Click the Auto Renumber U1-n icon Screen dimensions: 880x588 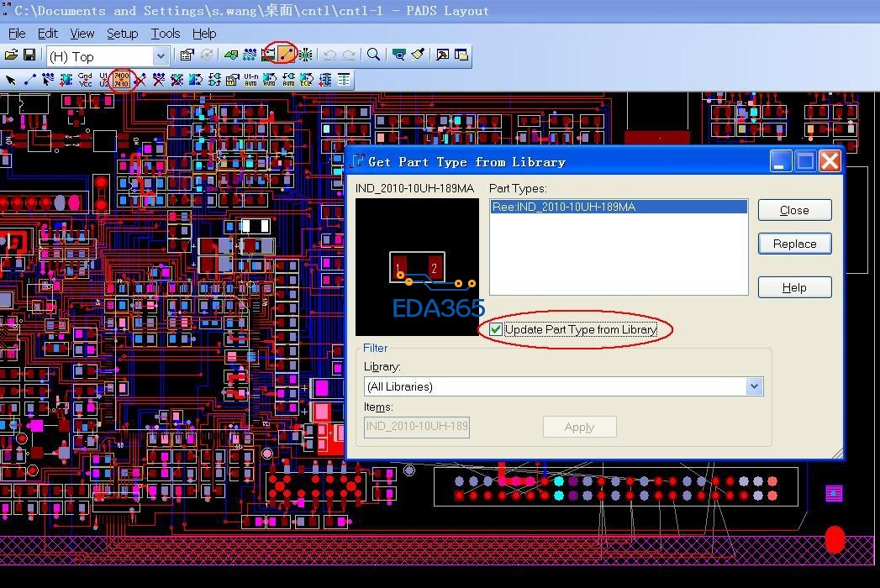click(250, 81)
